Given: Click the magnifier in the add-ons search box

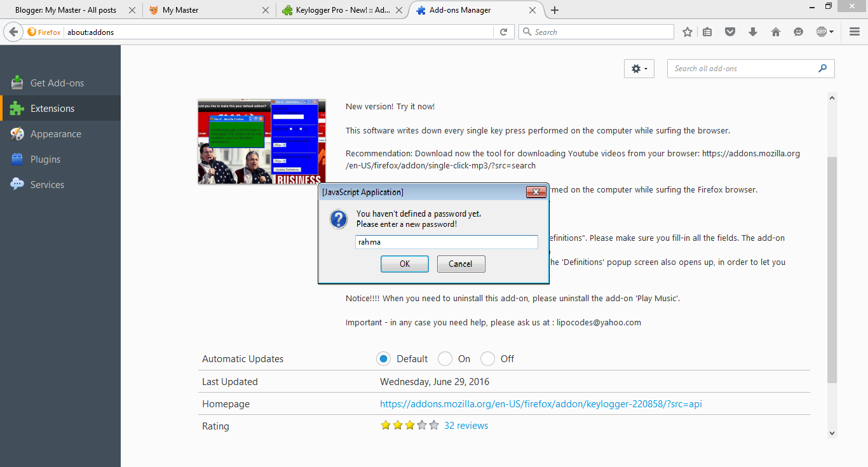Looking at the screenshot, I should pos(823,69).
